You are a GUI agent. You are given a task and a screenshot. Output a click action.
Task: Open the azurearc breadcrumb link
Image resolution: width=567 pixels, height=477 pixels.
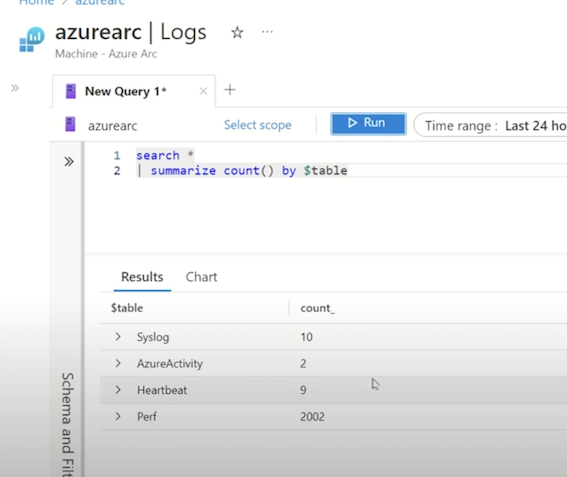coord(100,3)
